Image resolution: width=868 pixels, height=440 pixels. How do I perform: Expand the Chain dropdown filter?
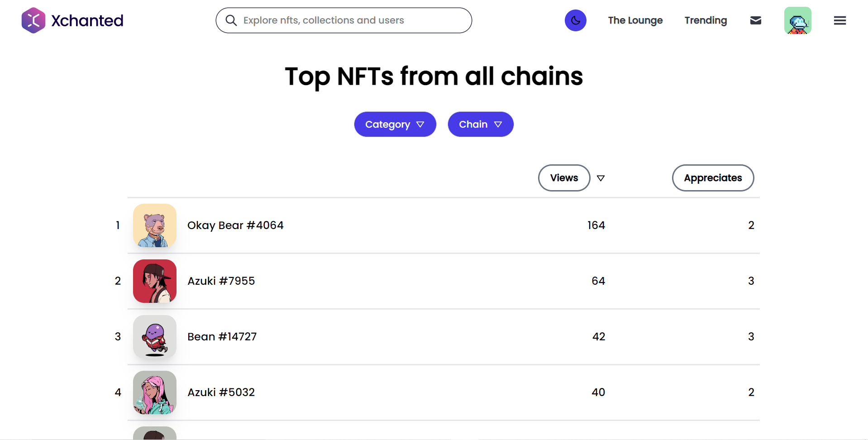click(480, 124)
